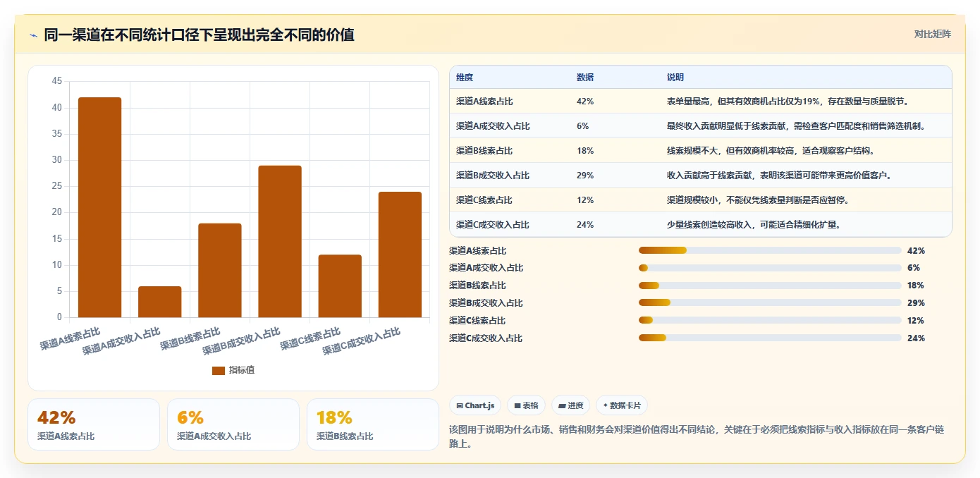Select the 数据卡片 chip
Viewport: 980px width, 478px height.
coord(622,405)
